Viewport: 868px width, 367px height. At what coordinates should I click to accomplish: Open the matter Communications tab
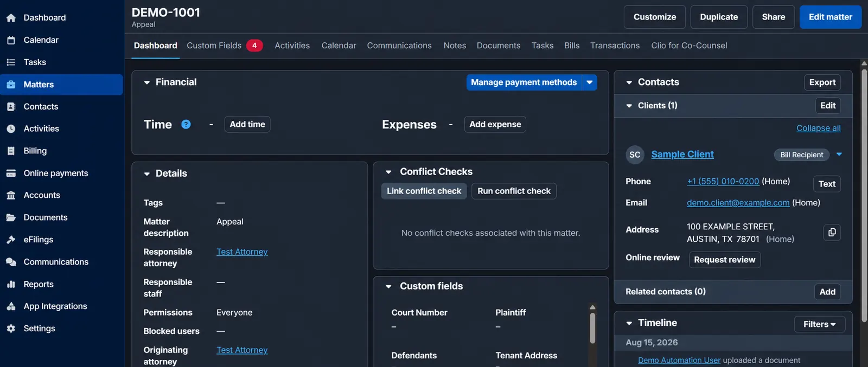tap(399, 46)
